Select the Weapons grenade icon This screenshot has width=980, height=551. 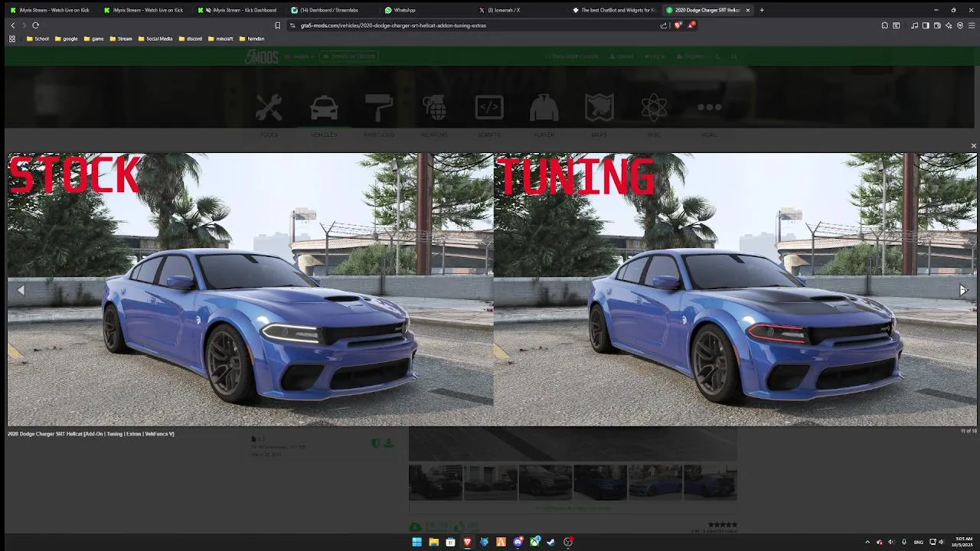(x=434, y=108)
